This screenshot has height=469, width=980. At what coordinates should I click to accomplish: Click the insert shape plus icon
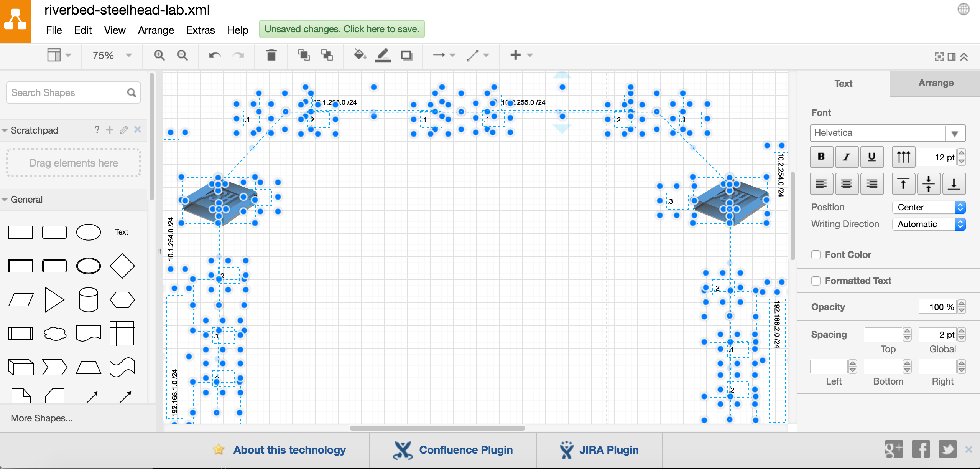pos(515,55)
